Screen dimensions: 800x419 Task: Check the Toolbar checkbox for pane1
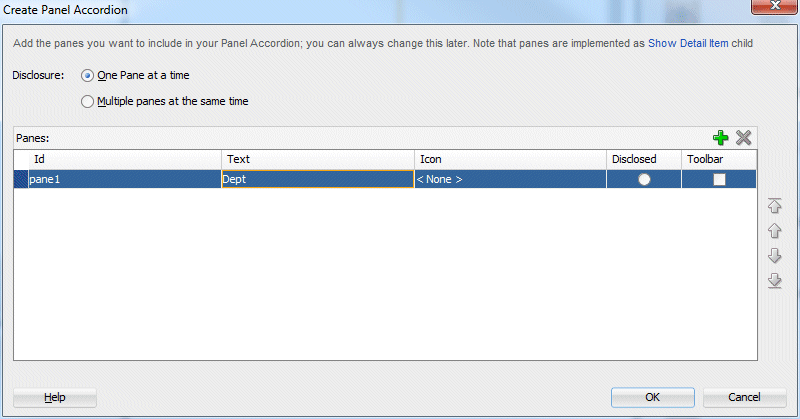coord(719,180)
